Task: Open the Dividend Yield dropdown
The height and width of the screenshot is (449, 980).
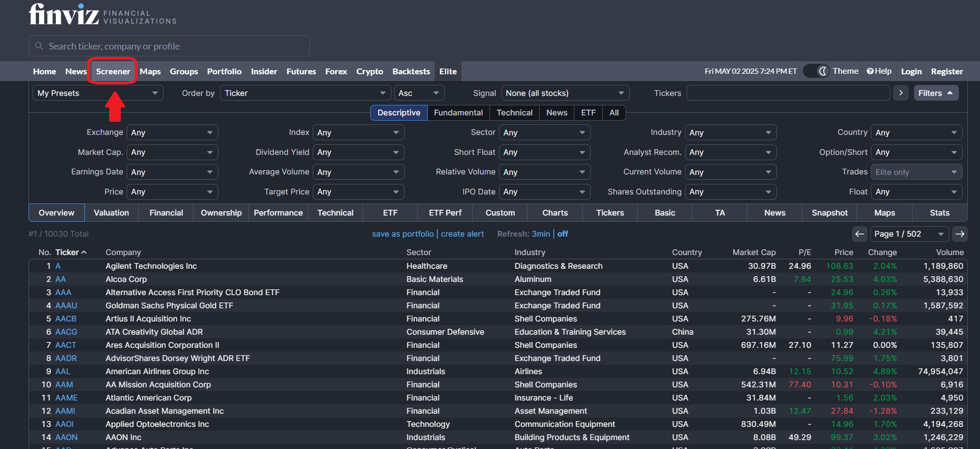Action: click(359, 152)
